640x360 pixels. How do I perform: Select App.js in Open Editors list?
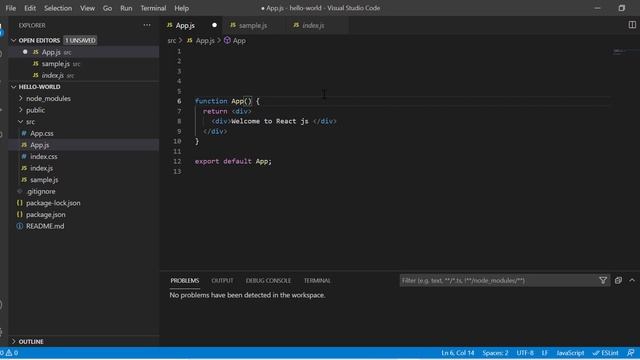coord(84,52)
